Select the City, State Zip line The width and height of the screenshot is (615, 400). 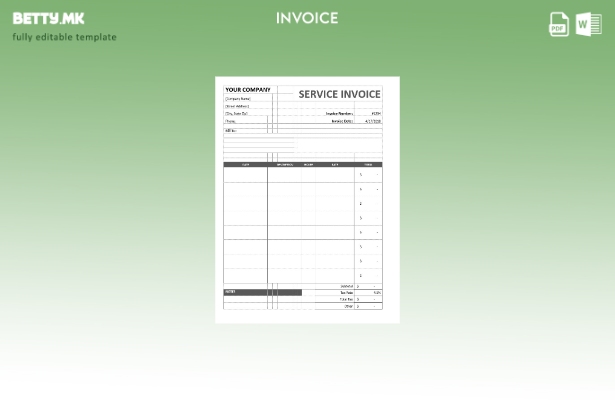[236, 114]
